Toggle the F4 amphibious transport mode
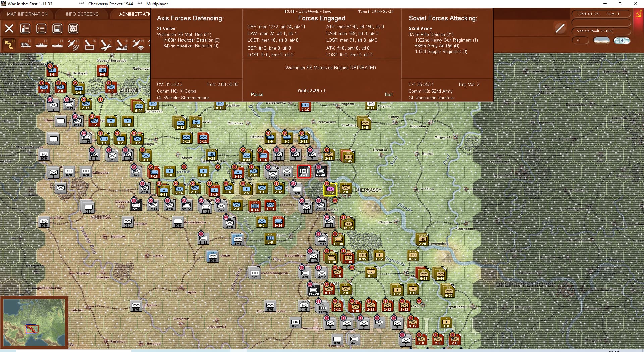Viewport: 644px width, 352px height. pos(57,44)
